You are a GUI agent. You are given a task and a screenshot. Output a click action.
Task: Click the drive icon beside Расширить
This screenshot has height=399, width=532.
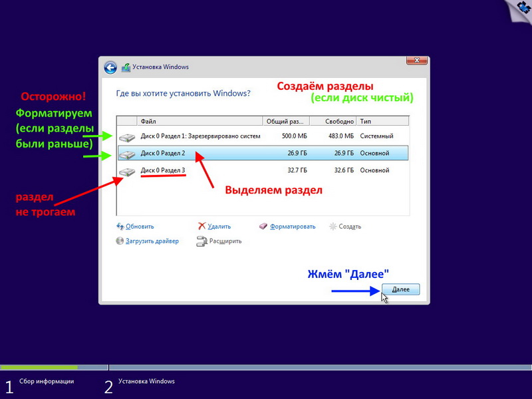coord(201,241)
